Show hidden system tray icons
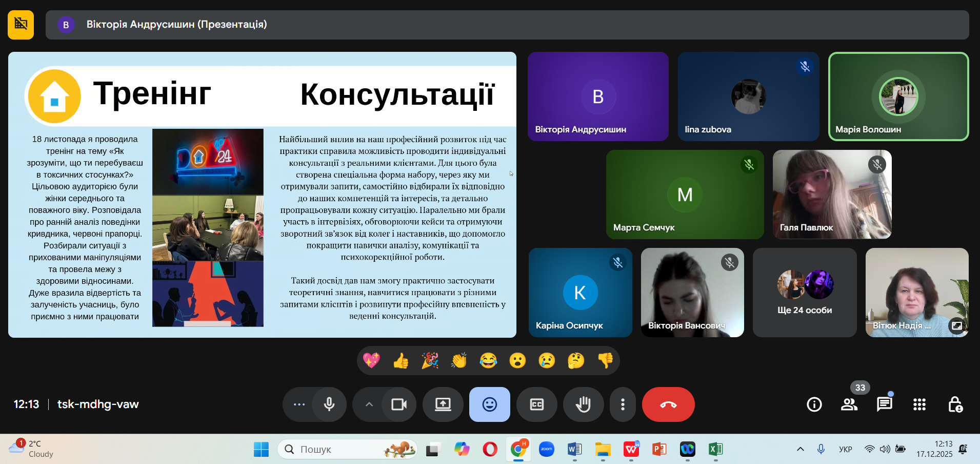The image size is (980, 464). tap(800, 449)
